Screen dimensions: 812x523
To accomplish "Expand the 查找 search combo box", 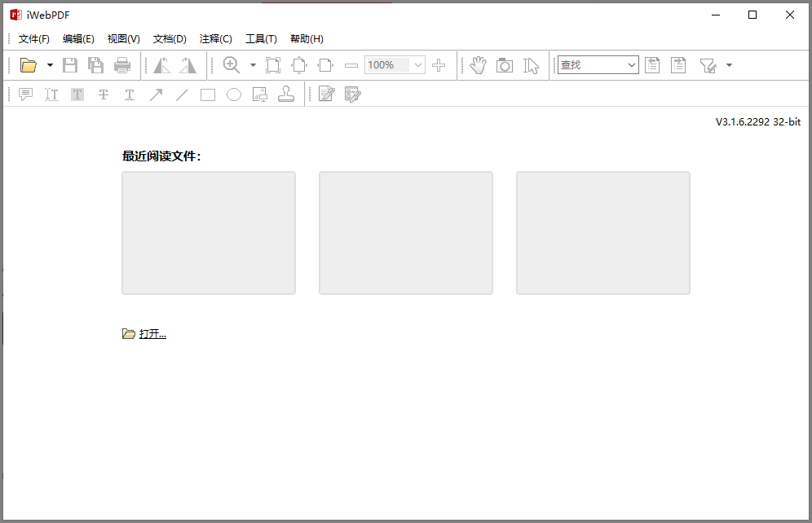I will tap(632, 65).
